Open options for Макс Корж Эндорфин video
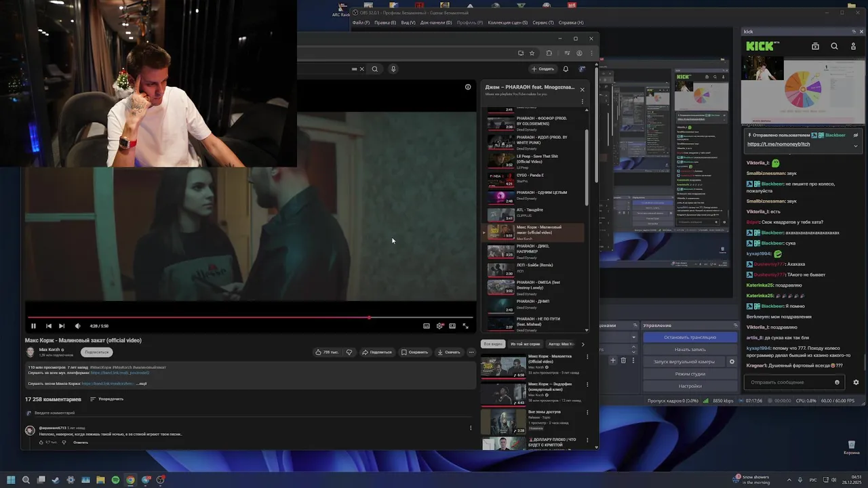Screen dimensions: 868x488 587,384
